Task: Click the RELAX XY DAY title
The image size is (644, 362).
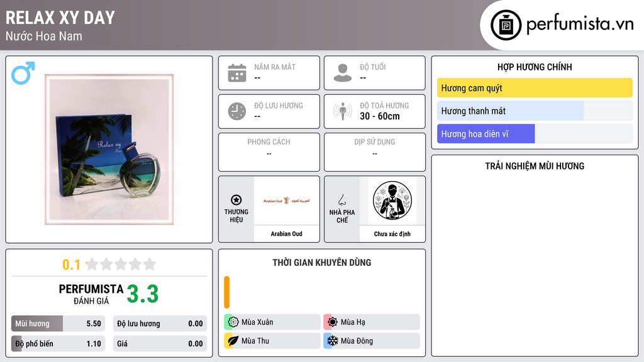Action: click(60, 18)
